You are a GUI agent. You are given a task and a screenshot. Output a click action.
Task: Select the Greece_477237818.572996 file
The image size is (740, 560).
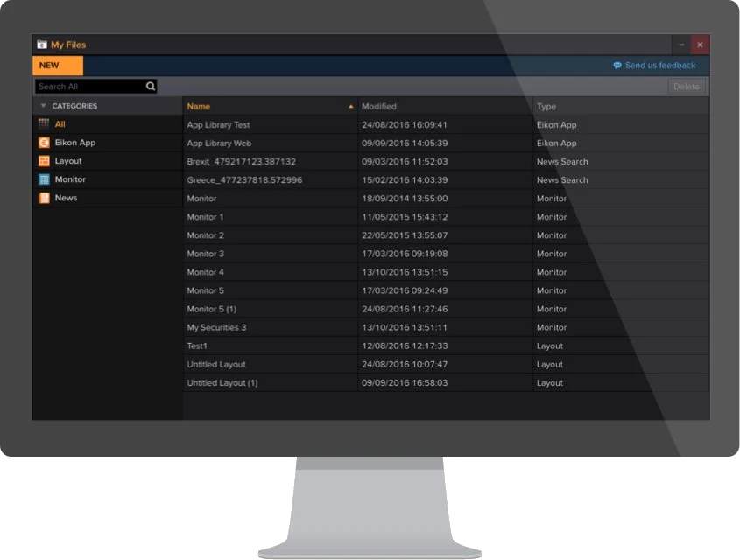pyautogui.click(x=244, y=180)
